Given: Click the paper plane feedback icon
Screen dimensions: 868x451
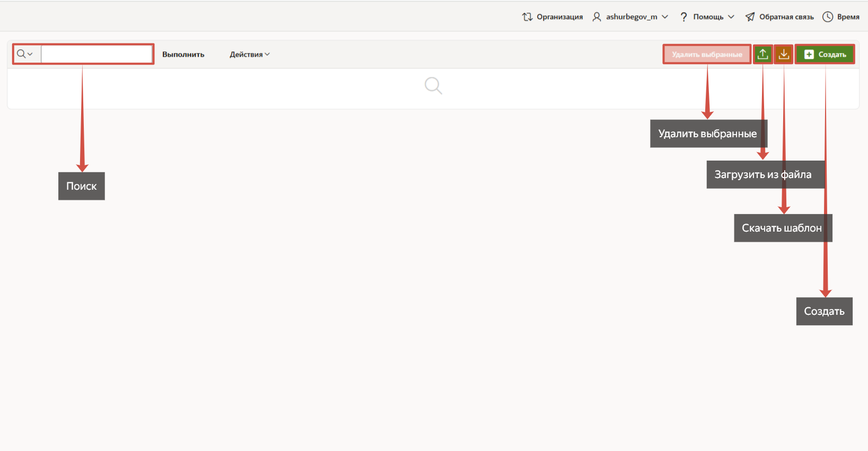Looking at the screenshot, I should point(750,17).
